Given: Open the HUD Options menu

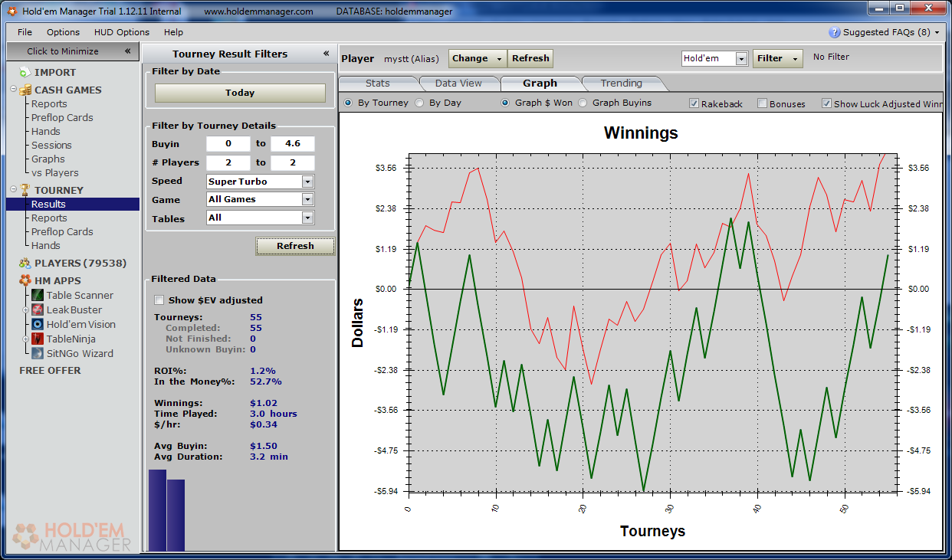Looking at the screenshot, I should pyautogui.click(x=121, y=32).
